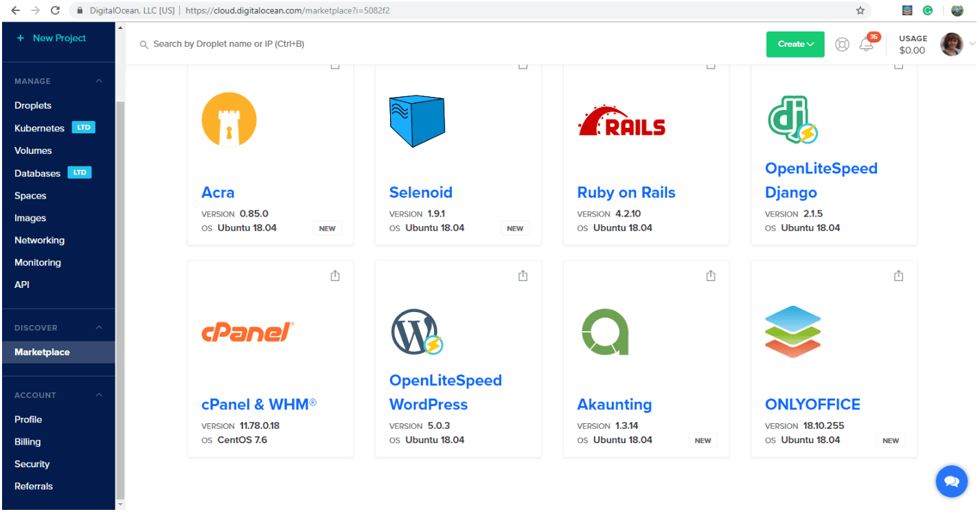
Task: Open Referrals in the sidebar
Action: click(x=34, y=486)
